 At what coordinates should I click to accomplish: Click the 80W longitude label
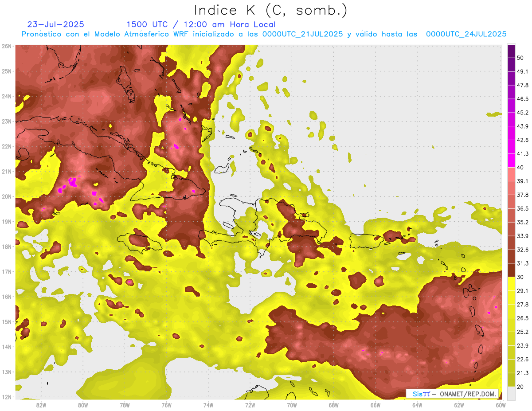click(x=83, y=405)
